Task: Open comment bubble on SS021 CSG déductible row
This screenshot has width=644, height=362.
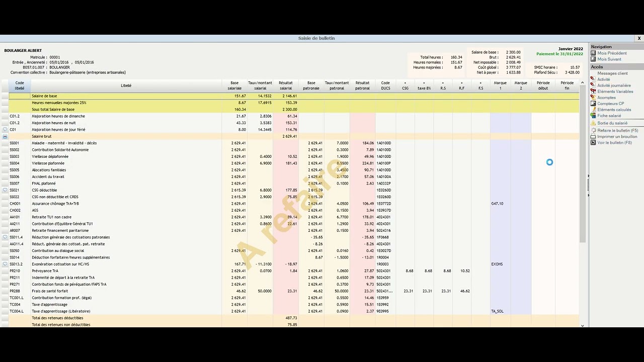Action: (5, 190)
